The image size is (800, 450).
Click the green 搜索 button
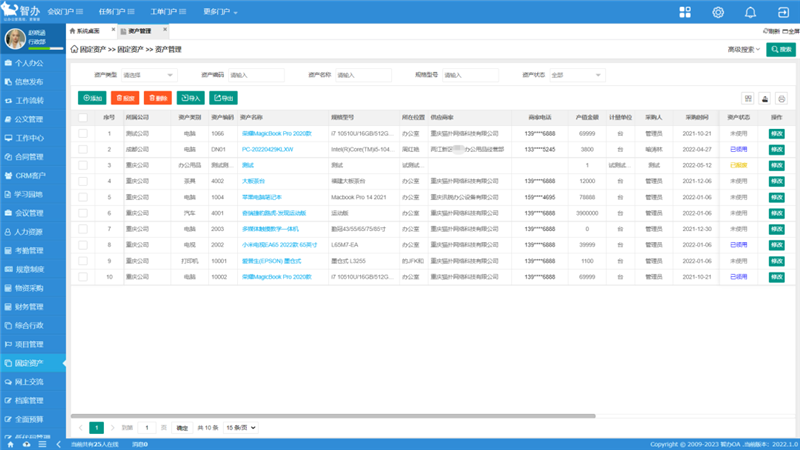(781, 49)
